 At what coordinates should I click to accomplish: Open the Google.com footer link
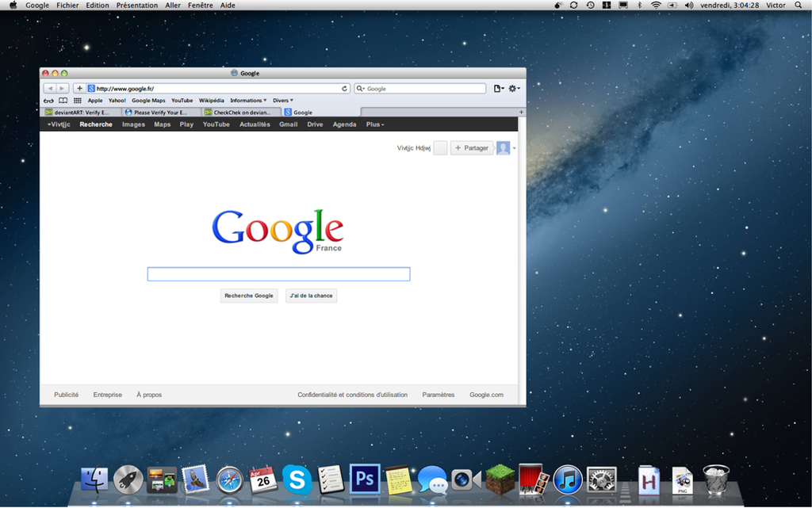[486, 395]
